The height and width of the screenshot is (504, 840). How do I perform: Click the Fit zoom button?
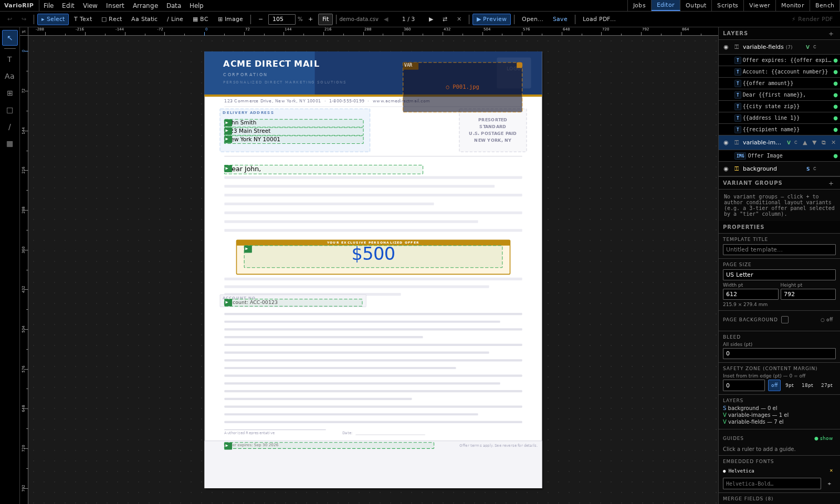pyautogui.click(x=325, y=19)
